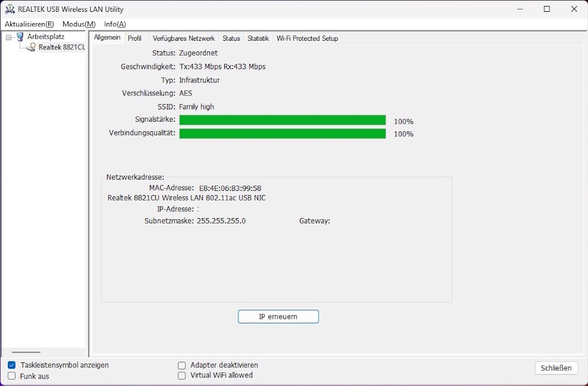Click the Realtek 8821CU adapter icon

click(x=32, y=47)
